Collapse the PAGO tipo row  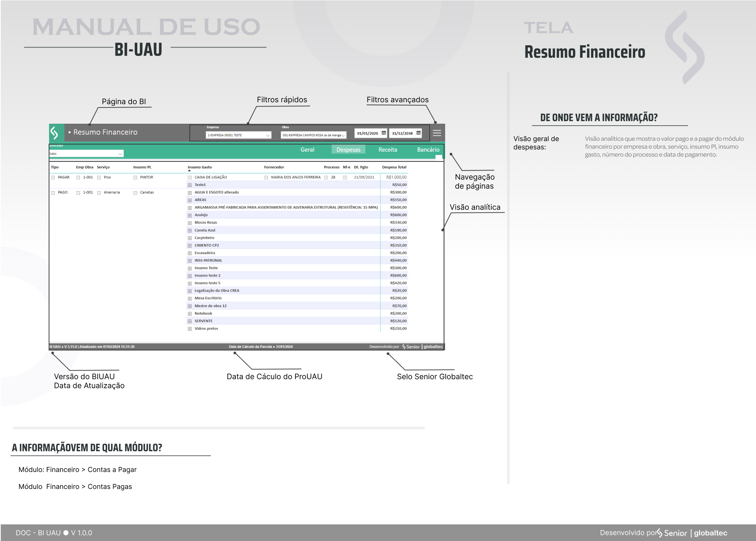click(53, 192)
